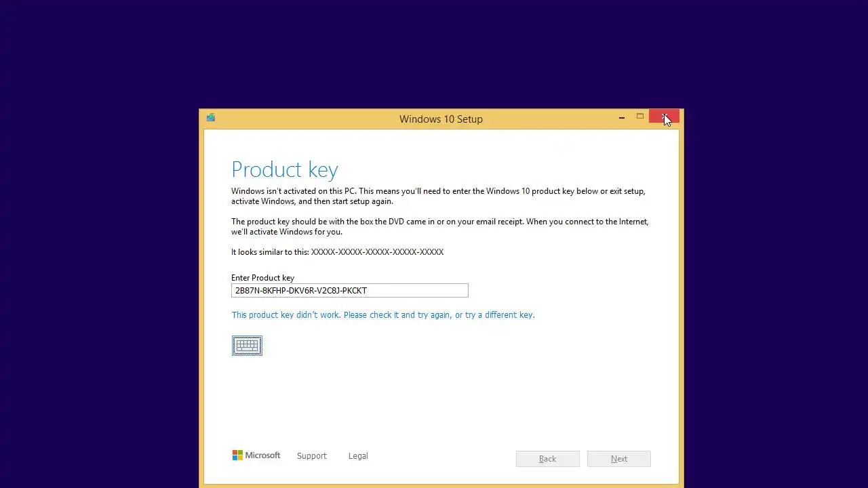Maximize the Windows 10 Setup window

[x=639, y=117]
